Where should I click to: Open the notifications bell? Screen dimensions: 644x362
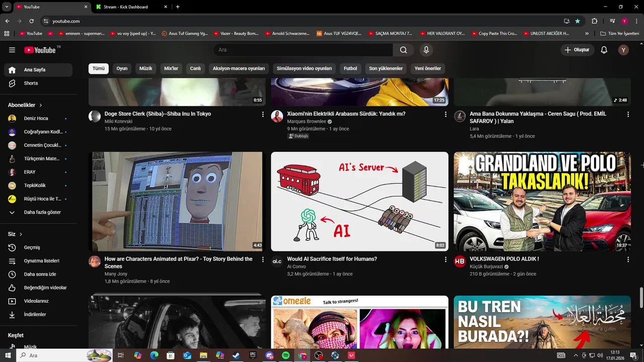(604, 50)
